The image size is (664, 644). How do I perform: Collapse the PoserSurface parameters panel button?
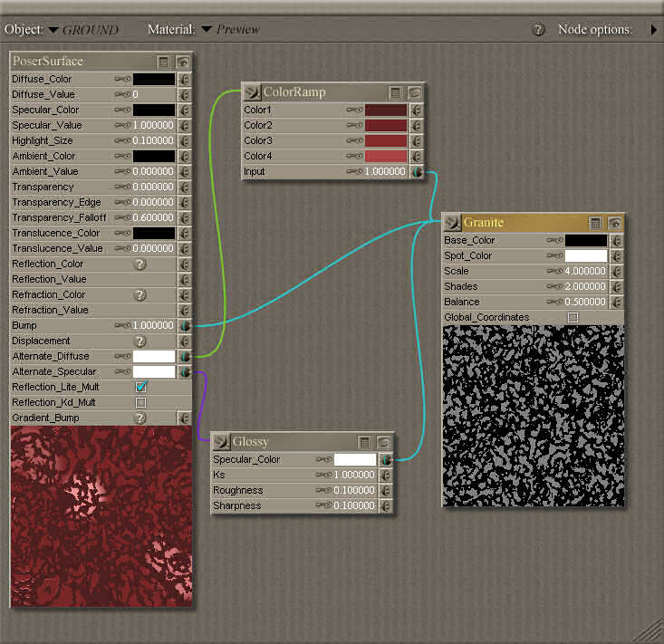point(163,62)
